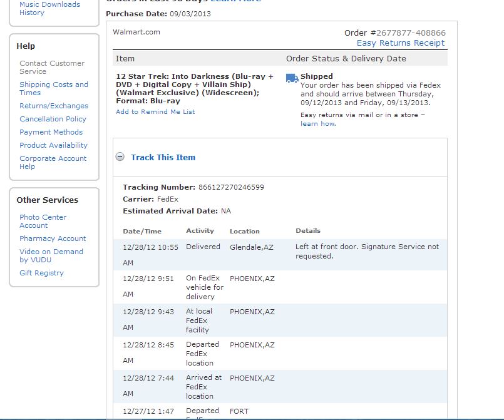Click the blue shipped truck icon
Image resolution: width=504 pixels, height=420 pixels.
tap(292, 78)
